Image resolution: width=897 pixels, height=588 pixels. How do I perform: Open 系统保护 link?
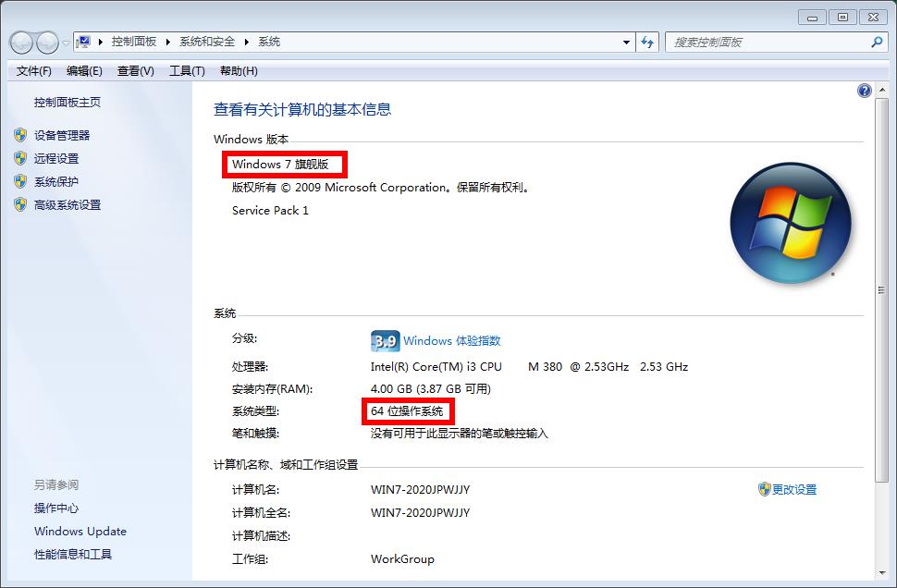pos(56,182)
